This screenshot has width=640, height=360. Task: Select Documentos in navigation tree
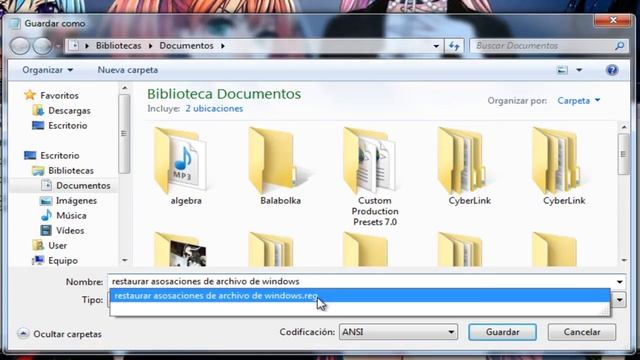[x=83, y=186]
